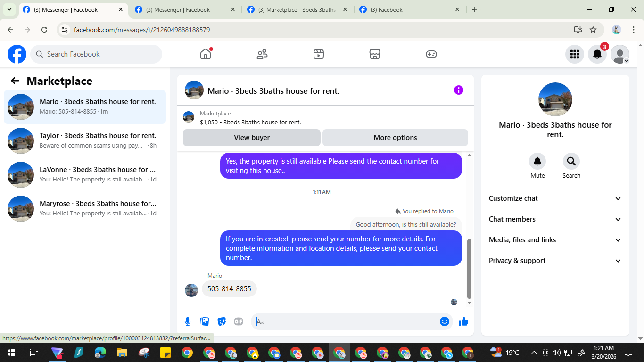Click chat scroll up arrow
The width and height of the screenshot is (644, 362).
[x=469, y=156]
